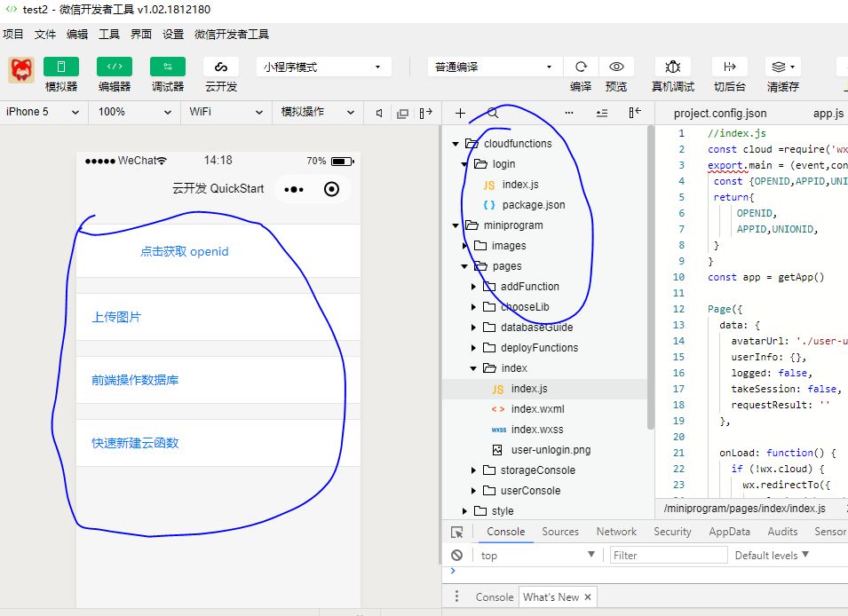Expand the images folder
Image resolution: width=848 pixels, height=616 pixels.
pos(464,246)
